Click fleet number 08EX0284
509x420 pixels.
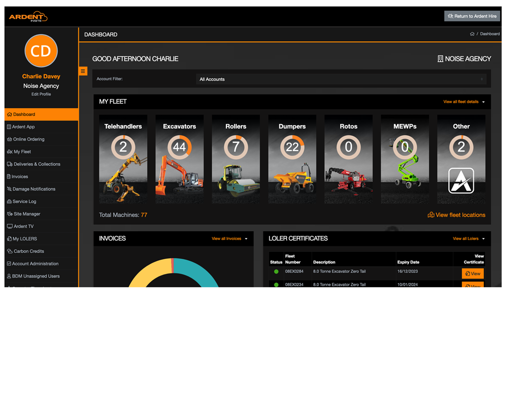294,272
